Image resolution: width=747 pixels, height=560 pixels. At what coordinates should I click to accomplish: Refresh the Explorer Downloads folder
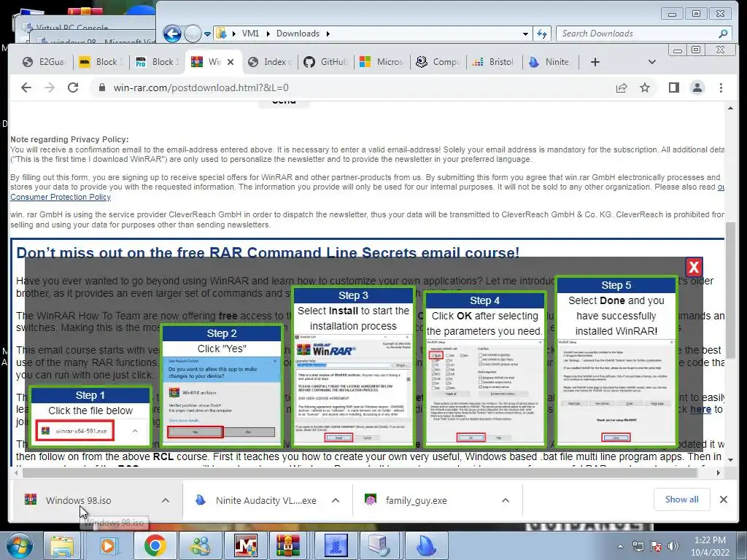coord(542,34)
